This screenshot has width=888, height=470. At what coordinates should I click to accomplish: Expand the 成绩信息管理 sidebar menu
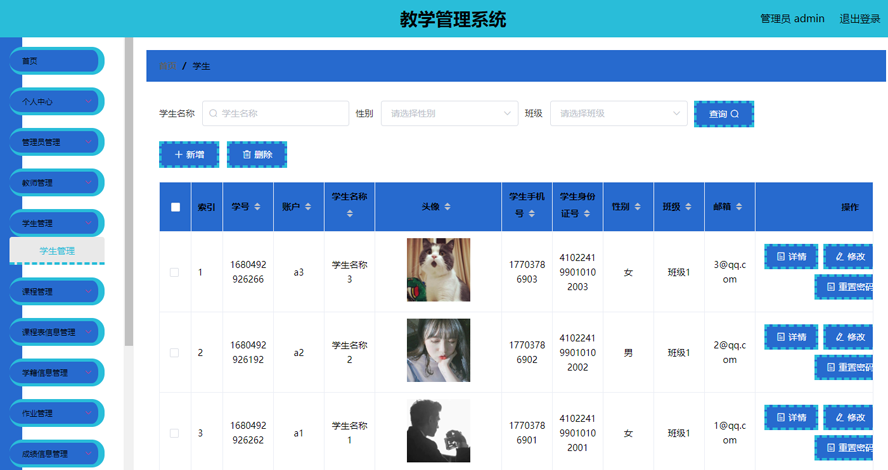57,454
